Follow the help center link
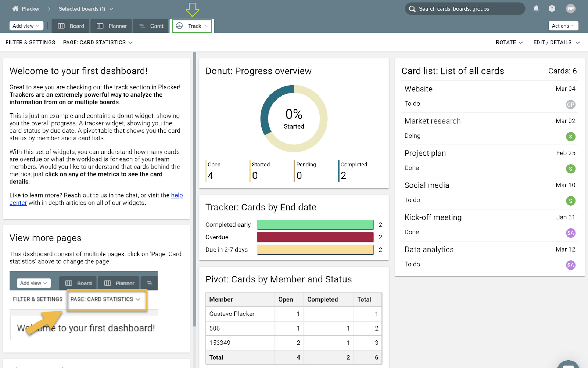 [x=177, y=195]
